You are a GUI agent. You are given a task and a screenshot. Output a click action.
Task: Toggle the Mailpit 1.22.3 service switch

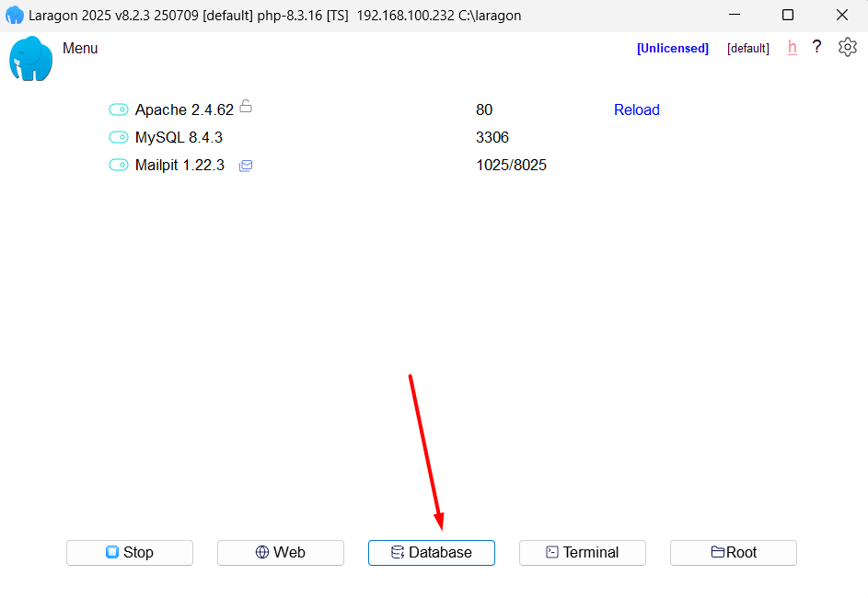(118, 165)
